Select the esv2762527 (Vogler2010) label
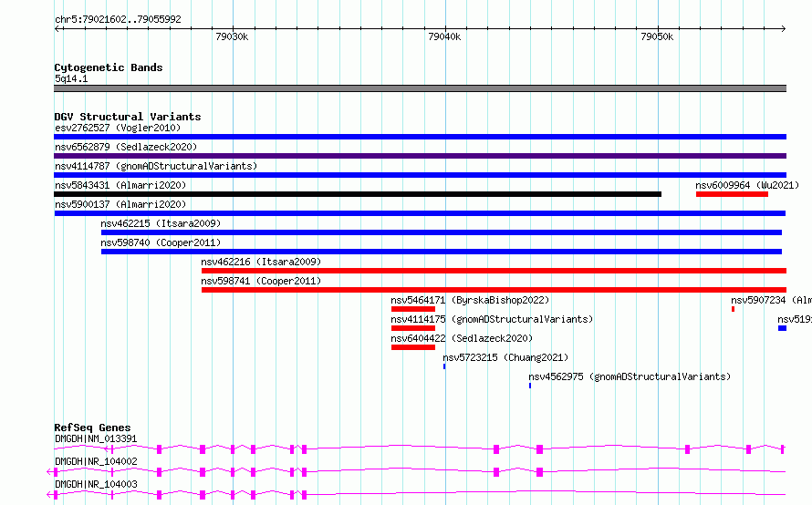This screenshot has height=505, width=812. point(118,128)
